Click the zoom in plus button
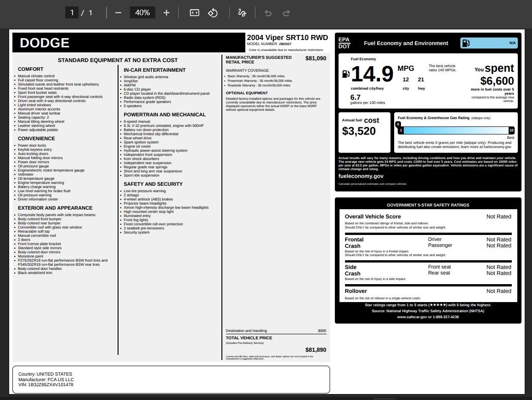 [166, 13]
